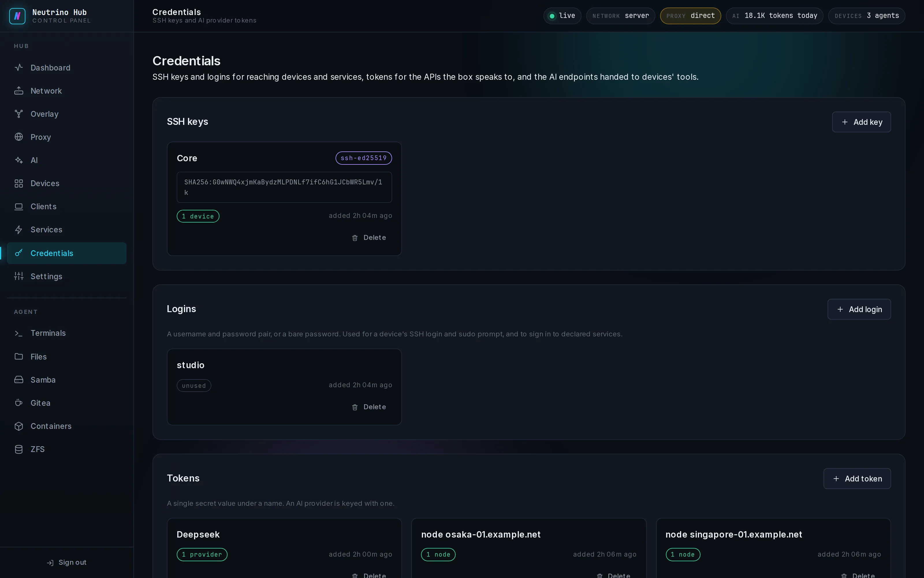
Task: Delete the studio login
Action: (x=369, y=407)
